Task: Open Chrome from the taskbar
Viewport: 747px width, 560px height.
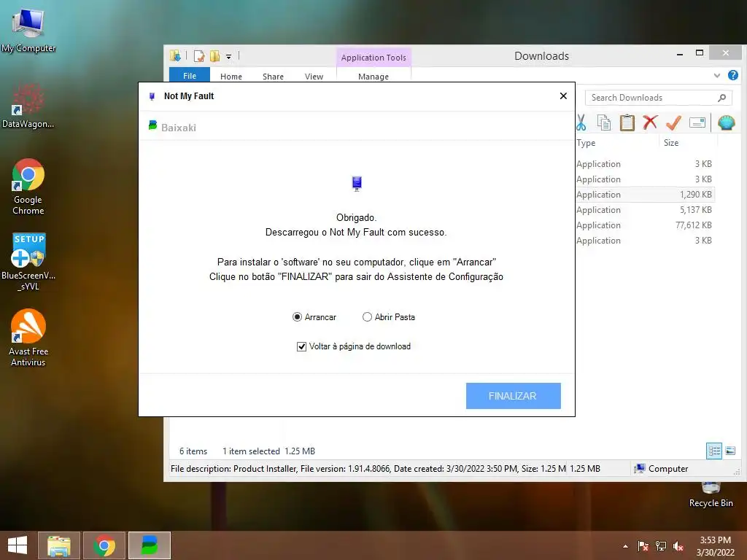Action: (104, 545)
